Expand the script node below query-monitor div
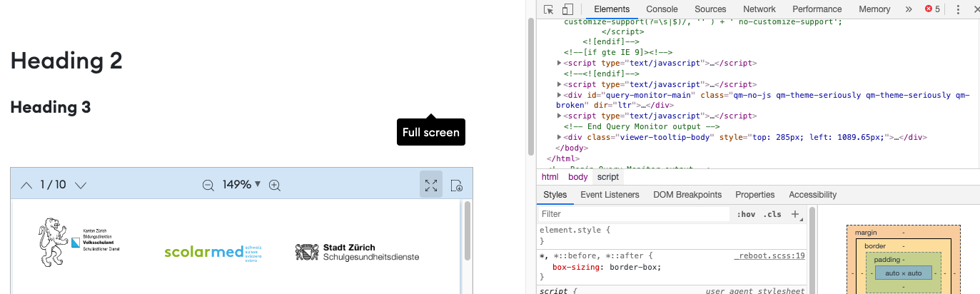 pyautogui.click(x=560, y=116)
